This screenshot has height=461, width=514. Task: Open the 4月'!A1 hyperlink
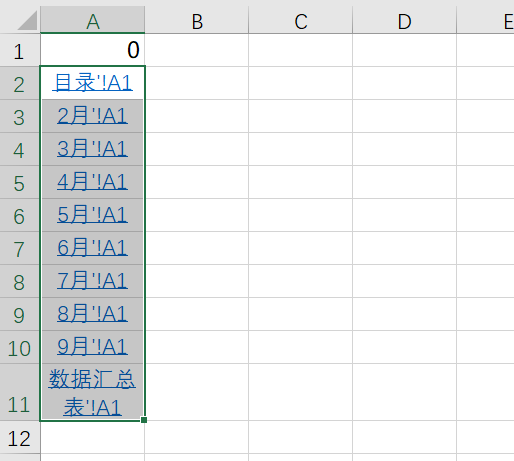[x=92, y=182]
